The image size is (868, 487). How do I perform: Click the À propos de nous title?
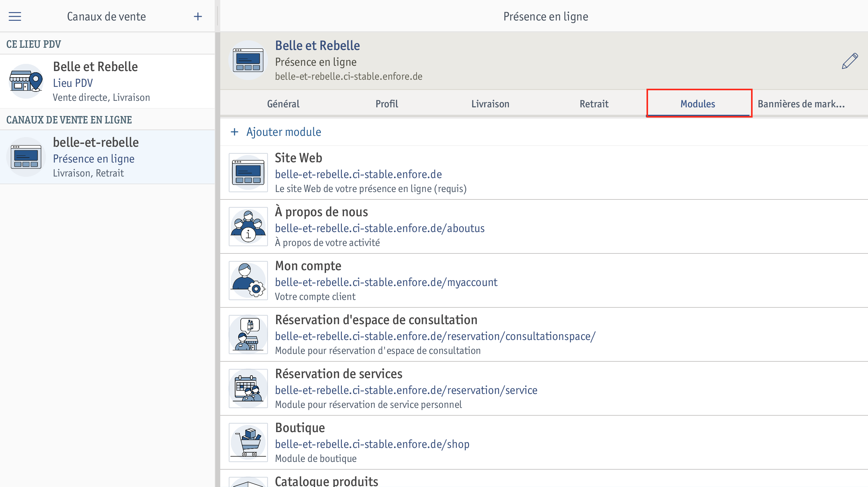[x=321, y=212]
